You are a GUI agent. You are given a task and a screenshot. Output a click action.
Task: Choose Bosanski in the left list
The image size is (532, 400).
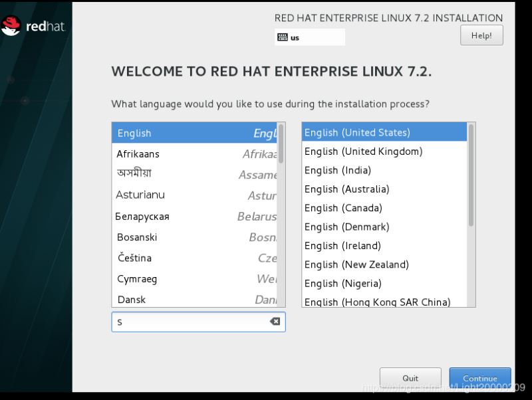[136, 237]
